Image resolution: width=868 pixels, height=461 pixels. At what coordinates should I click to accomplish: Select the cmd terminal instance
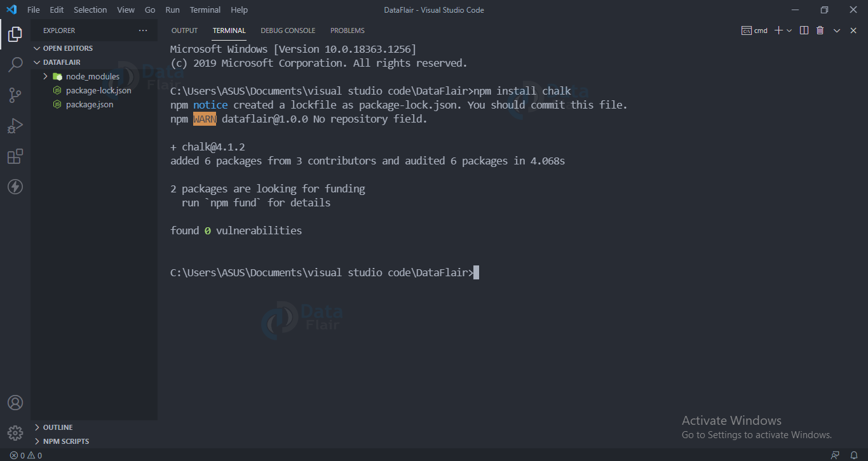[755, 30]
